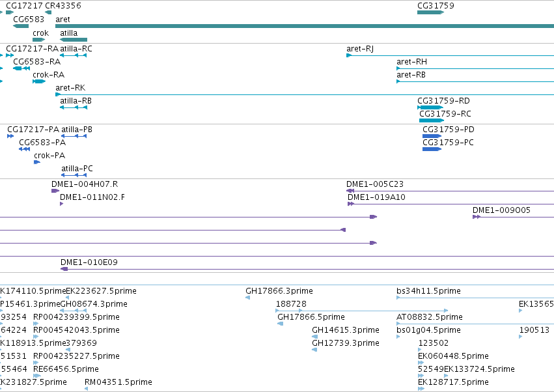Open the AT08832.5prime EST label
Viewport: 554px width, 392px height.
click(430, 317)
